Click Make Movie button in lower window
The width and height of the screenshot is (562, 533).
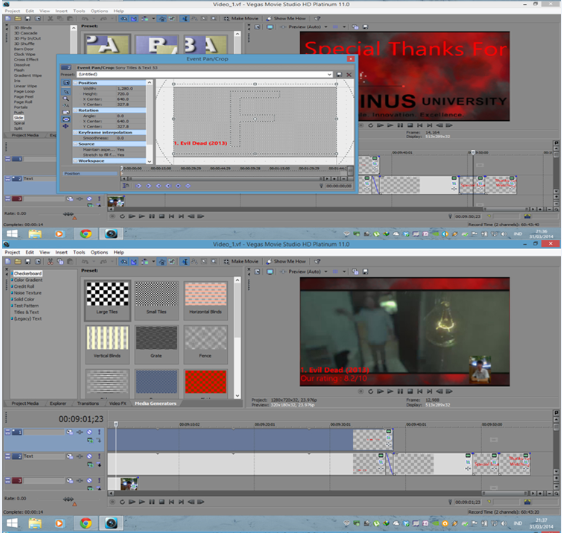tap(241, 262)
